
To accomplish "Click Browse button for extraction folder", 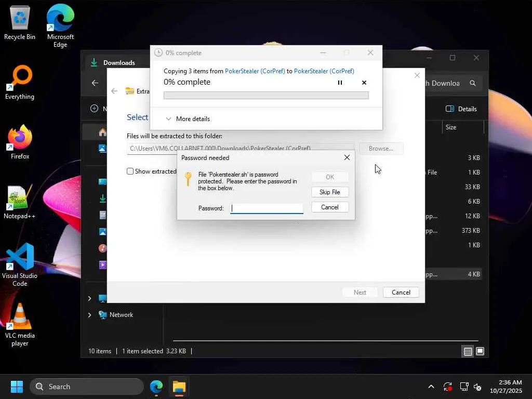I will click(x=381, y=149).
